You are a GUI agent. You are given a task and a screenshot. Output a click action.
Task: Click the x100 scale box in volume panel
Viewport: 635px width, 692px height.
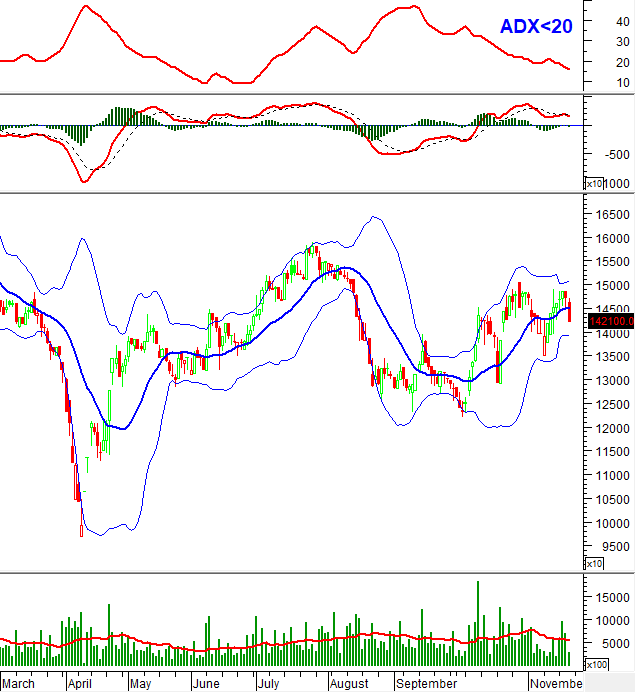pyautogui.click(x=593, y=664)
